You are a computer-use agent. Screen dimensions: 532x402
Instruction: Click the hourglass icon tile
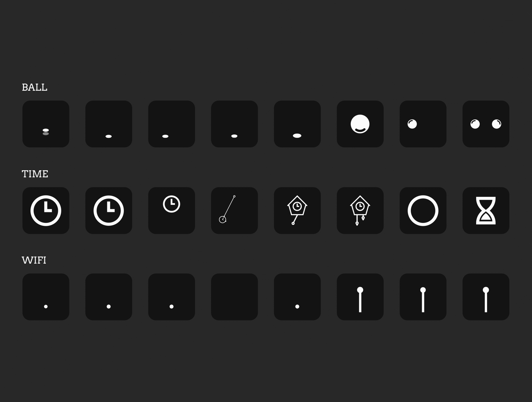486,210
